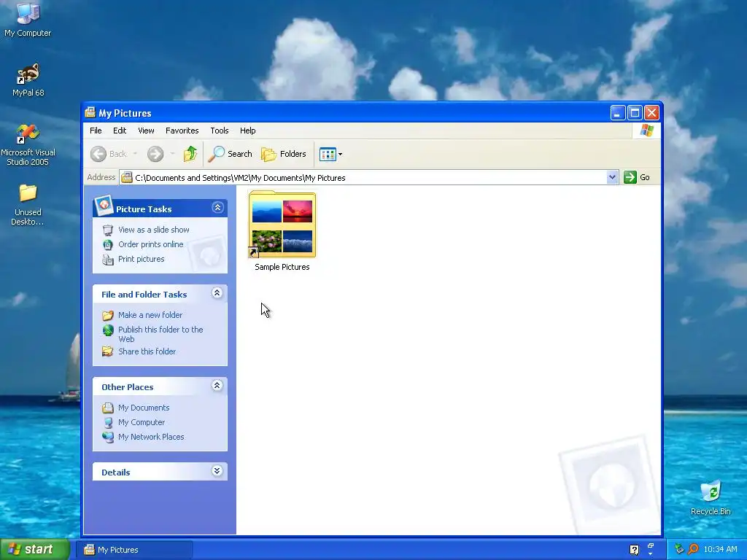Click My Pictures taskbar button
Image resolution: width=747 pixels, height=560 pixels.
coord(135,550)
